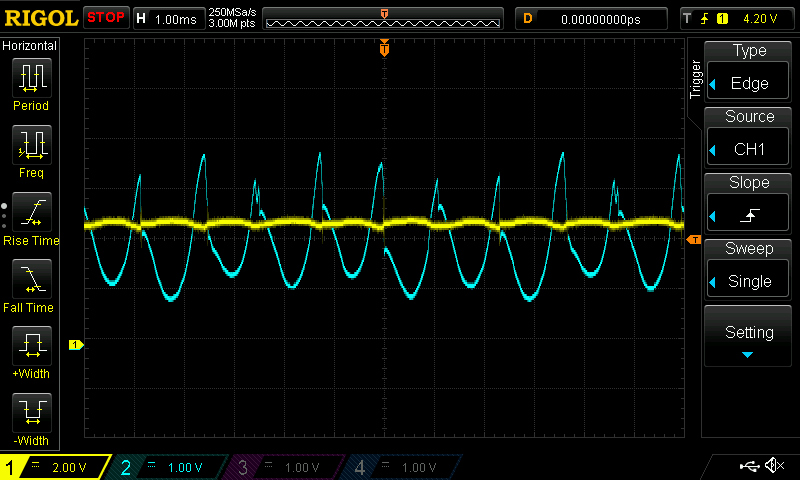Click the trigger channel 1 badge in header
800x480 pixels.
[x=722, y=19]
